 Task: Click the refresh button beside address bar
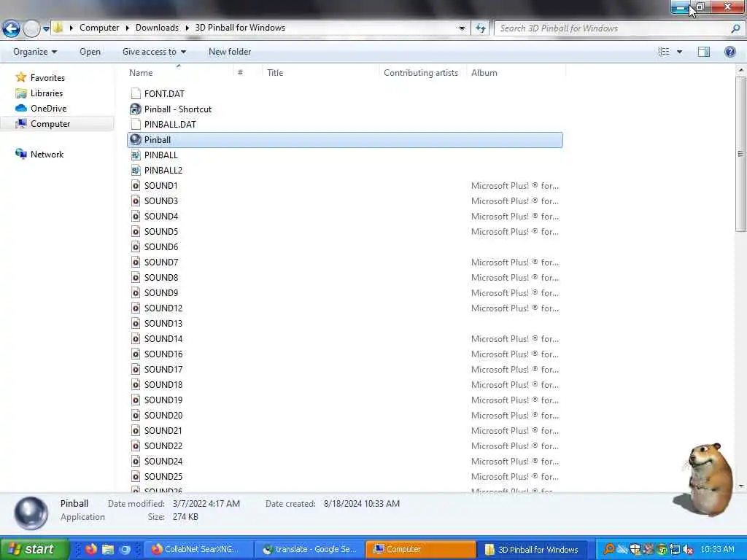click(x=480, y=28)
